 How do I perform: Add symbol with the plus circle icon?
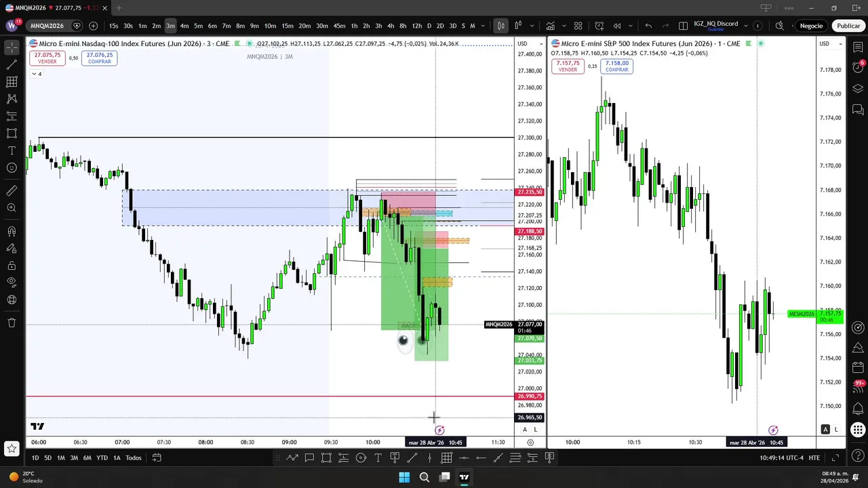93,26
